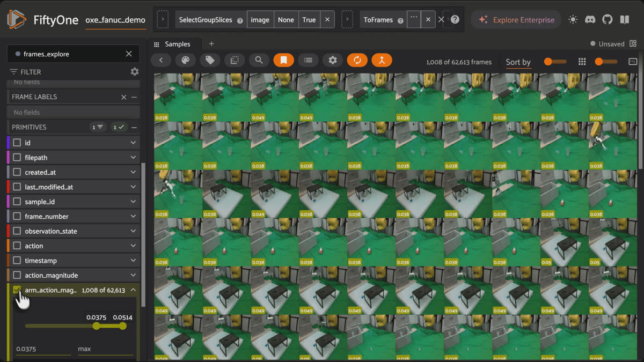
Task: Expand the action_magnitude field filter
Action: pyautogui.click(x=133, y=275)
